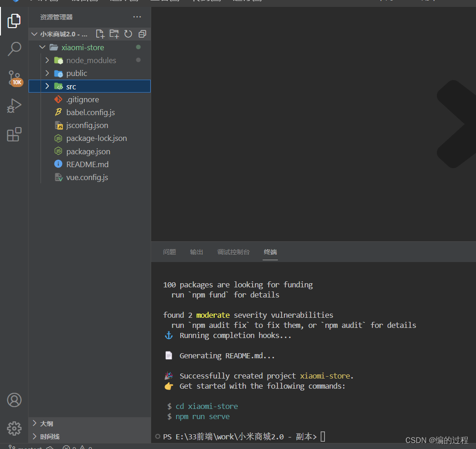Open package-lock.json file
Screen dimensions: 476x449
tap(96, 138)
